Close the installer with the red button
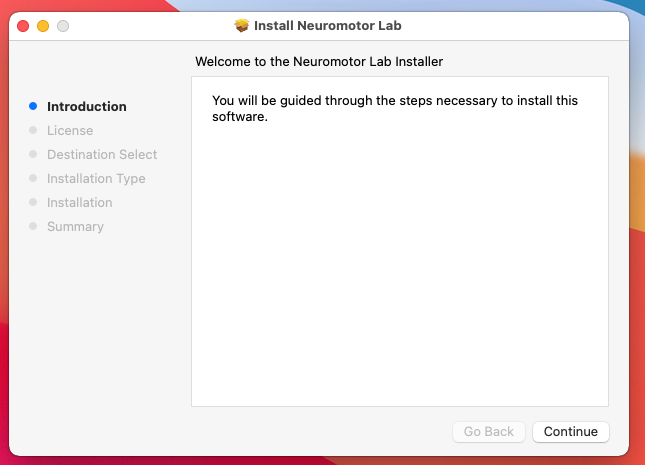The image size is (645, 465). pos(23,26)
